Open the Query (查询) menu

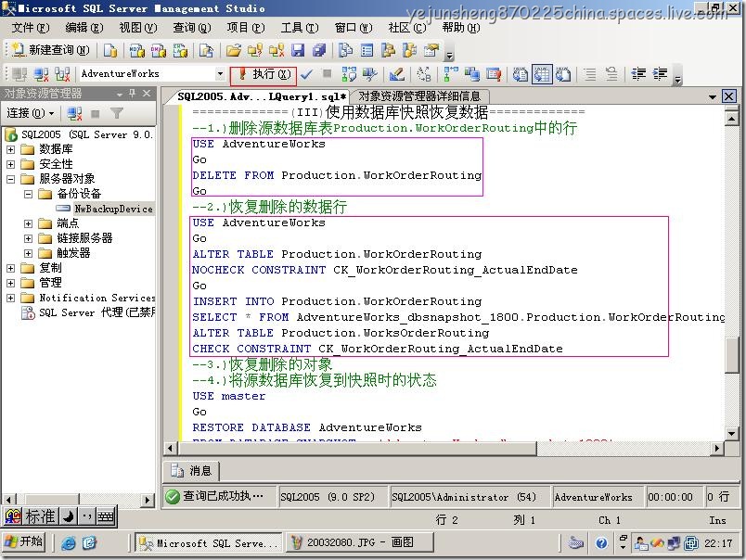(x=192, y=28)
